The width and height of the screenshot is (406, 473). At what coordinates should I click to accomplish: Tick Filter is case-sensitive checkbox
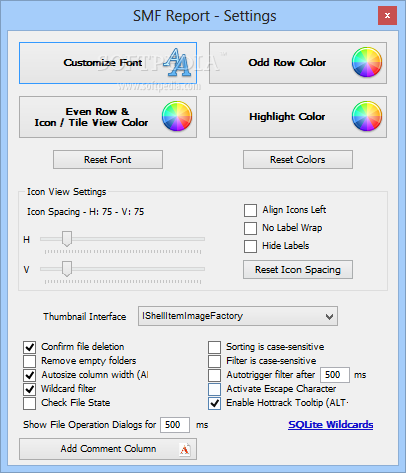(214, 361)
